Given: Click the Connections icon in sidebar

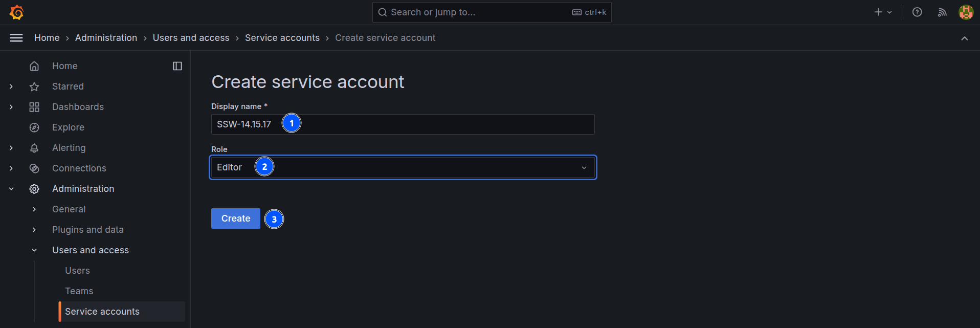Looking at the screenshot, I should pos(34,168).
